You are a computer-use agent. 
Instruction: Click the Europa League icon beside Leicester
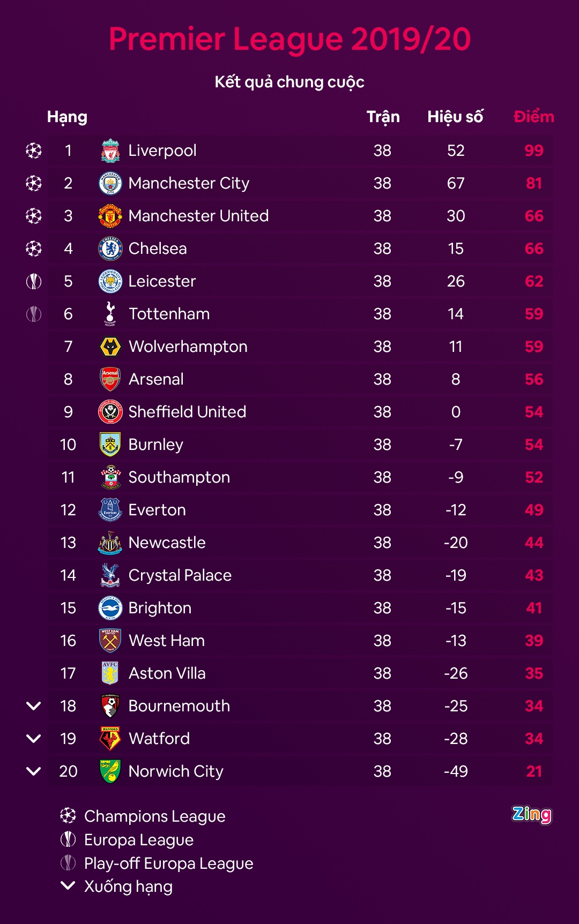[34, 281]
